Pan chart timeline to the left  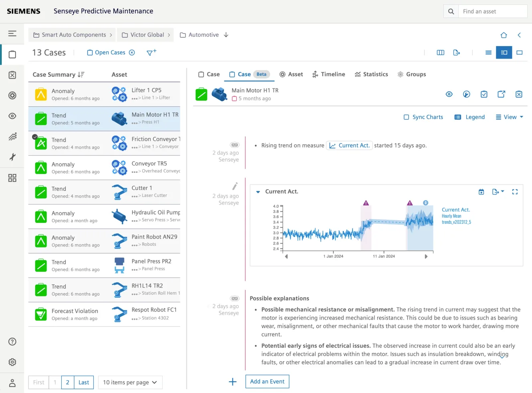click(286, 257)
